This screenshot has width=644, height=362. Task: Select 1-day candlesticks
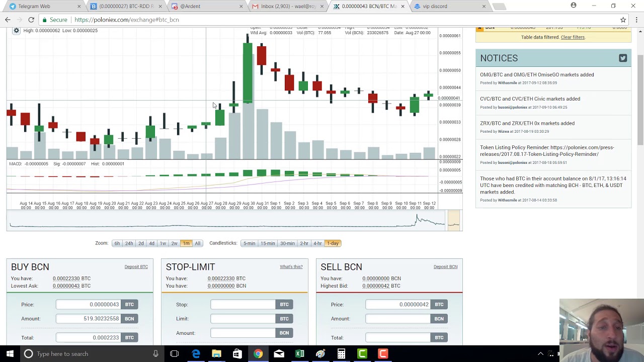333,243
